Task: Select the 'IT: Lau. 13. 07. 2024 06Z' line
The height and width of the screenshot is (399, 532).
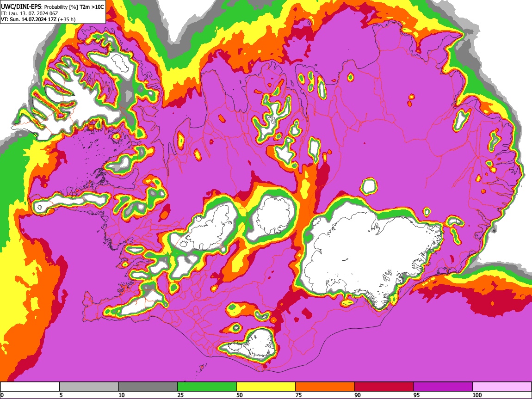Action: point(30,13)
